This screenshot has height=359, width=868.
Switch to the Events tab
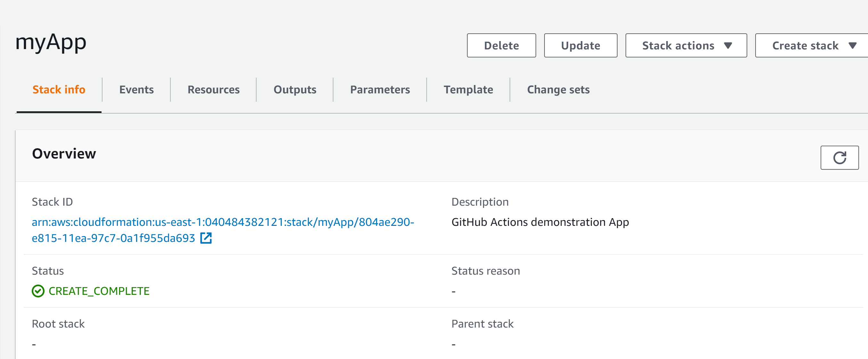pos(136,90)
